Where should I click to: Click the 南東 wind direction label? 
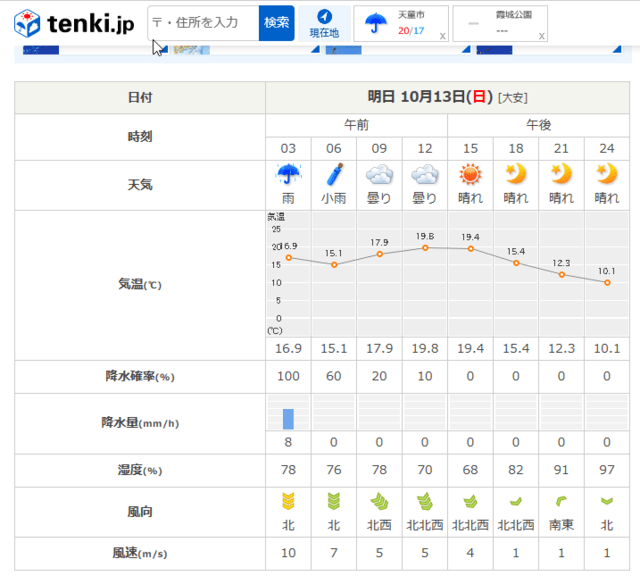[561, 525]
